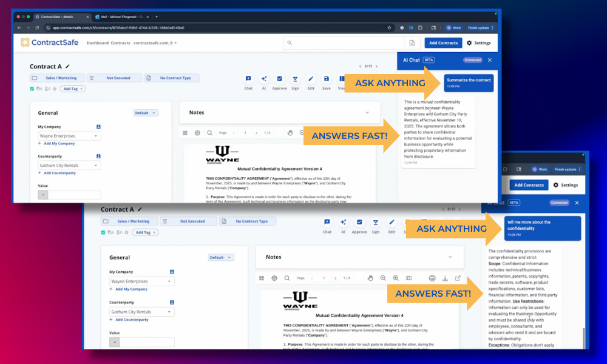
Task: Click the Sales / Marketing folder tag, upper window
Action: [x=57, y=78]
